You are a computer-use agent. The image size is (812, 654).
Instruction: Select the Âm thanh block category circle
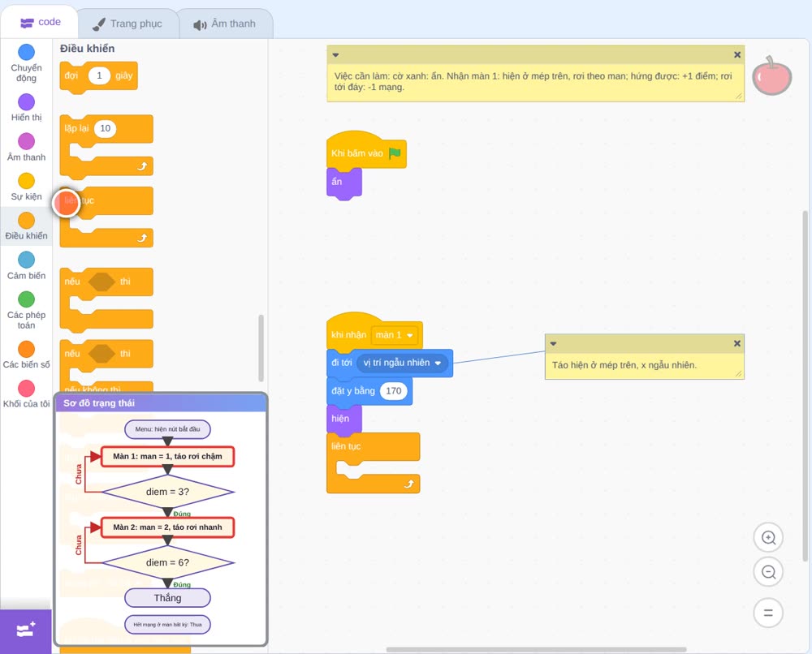click(27, 140)
